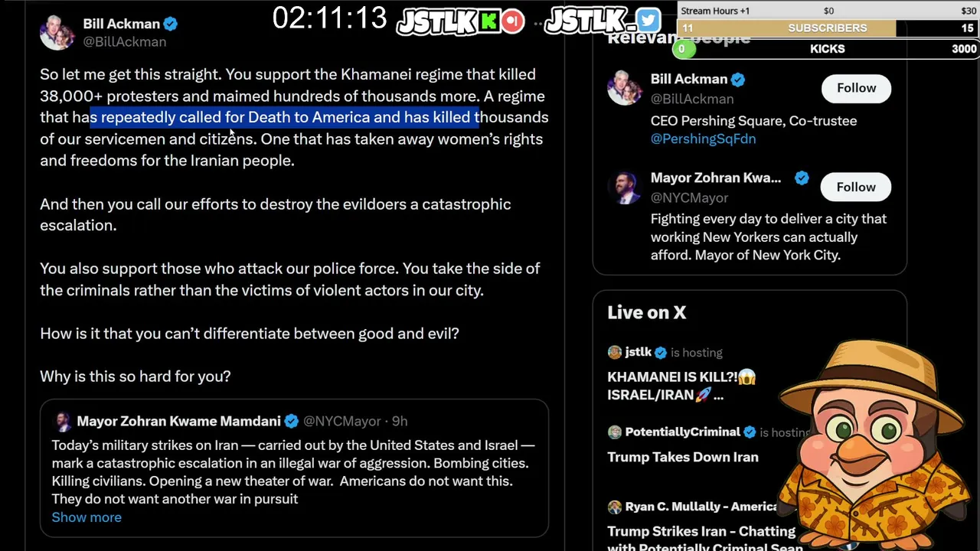Click the 'Live on X' heading
The image size is (980, 551).
[647, 312]
